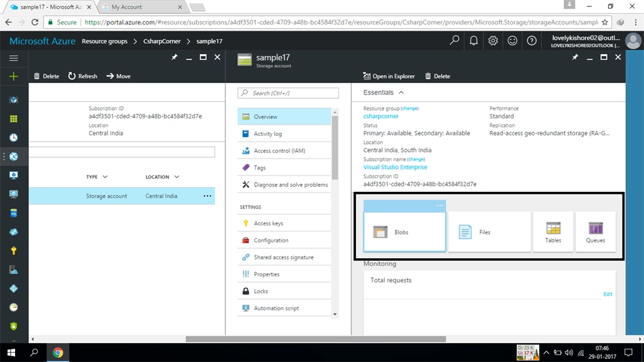This screenshot has height=362, width=644.
Task: Open the Tables service tile
Action: (x=553, y=232)
